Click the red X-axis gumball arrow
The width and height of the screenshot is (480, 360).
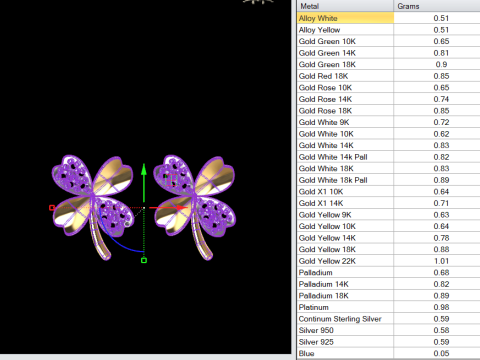[168, 208]
